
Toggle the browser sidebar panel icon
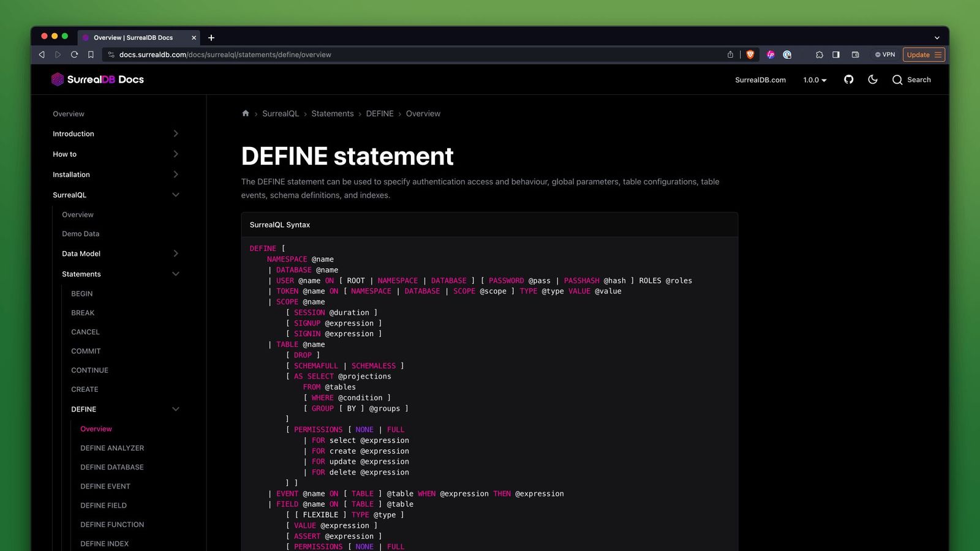(x=836, y=54)
